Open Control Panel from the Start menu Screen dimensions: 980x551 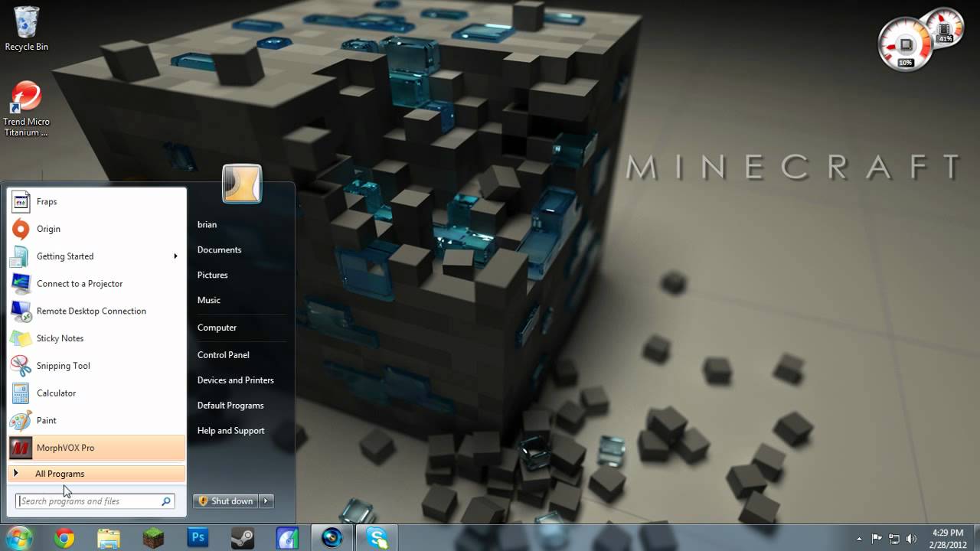223,354
